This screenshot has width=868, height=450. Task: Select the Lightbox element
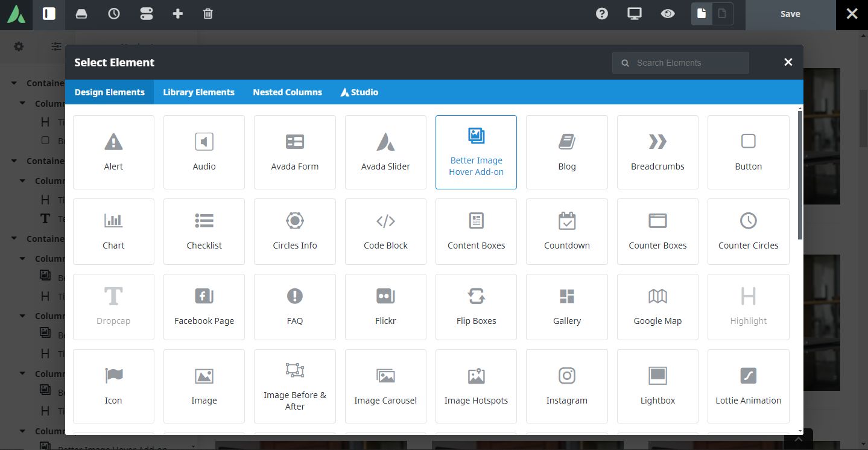pyautogui.click(x=657, y=386)
